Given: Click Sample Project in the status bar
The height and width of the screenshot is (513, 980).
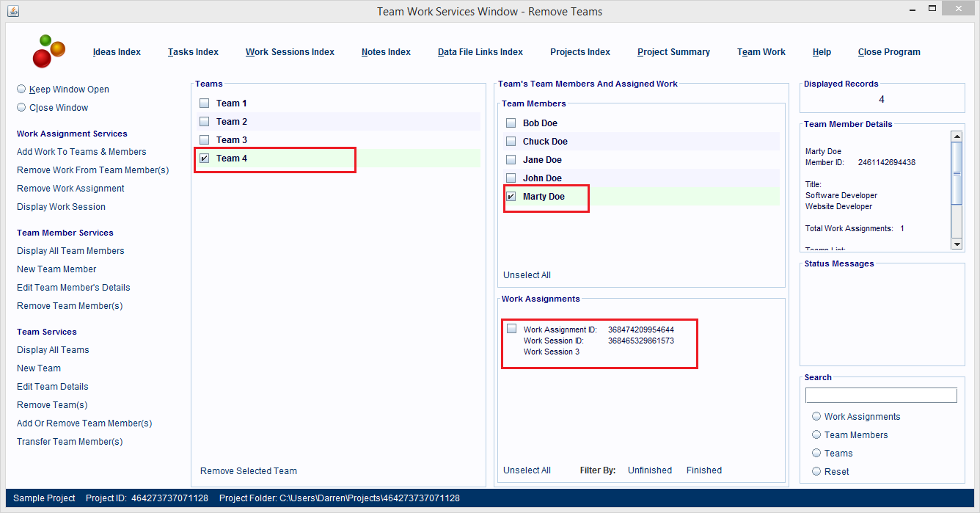Looking at the screenshot, I should pos(44,498).
